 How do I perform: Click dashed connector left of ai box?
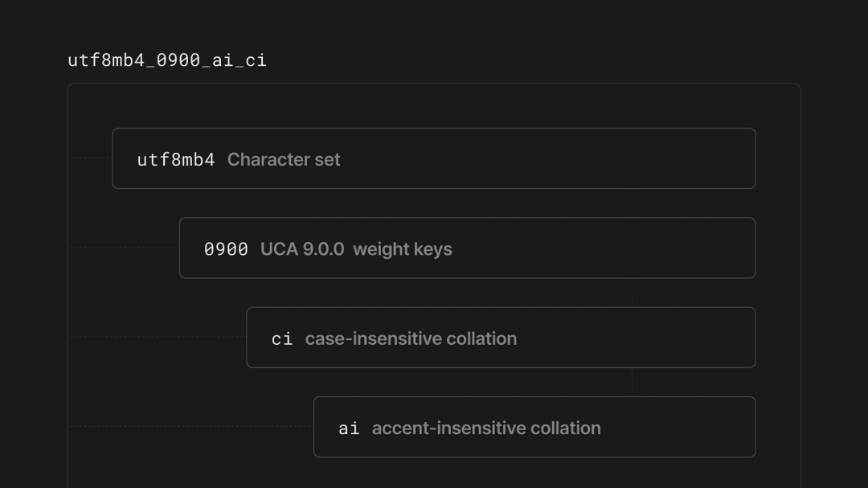pos(191,427)
